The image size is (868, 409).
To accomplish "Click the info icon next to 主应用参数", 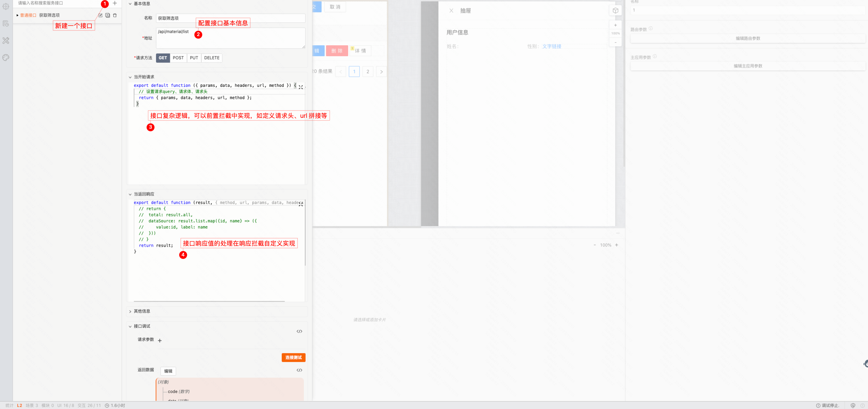I will (x=655, y=57).
